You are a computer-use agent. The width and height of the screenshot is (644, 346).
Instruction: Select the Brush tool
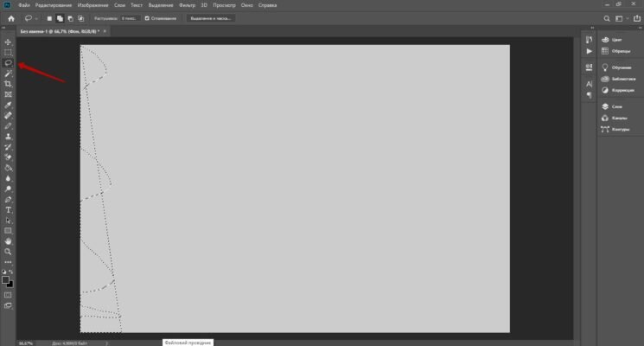pos(8,126)
